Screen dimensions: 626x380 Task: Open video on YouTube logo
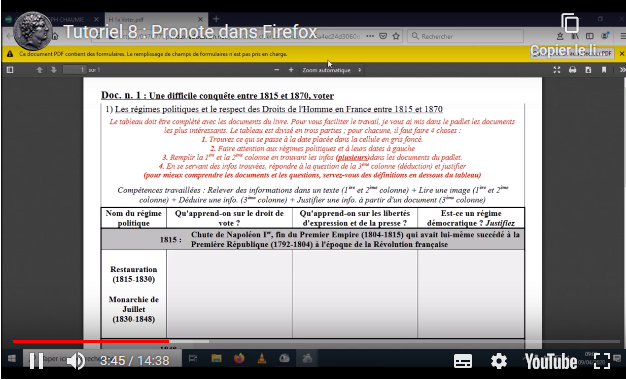(551, 361)
